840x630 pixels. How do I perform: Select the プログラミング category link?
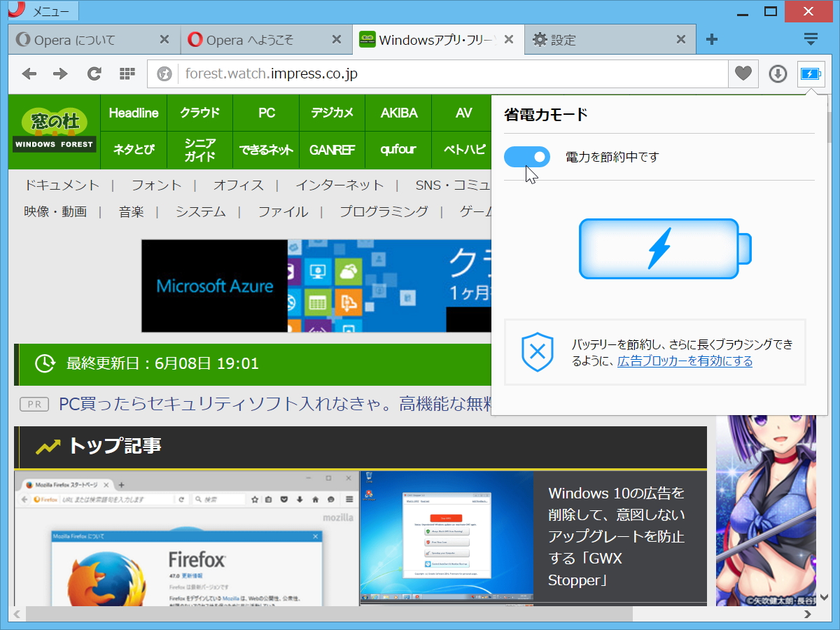384,211
